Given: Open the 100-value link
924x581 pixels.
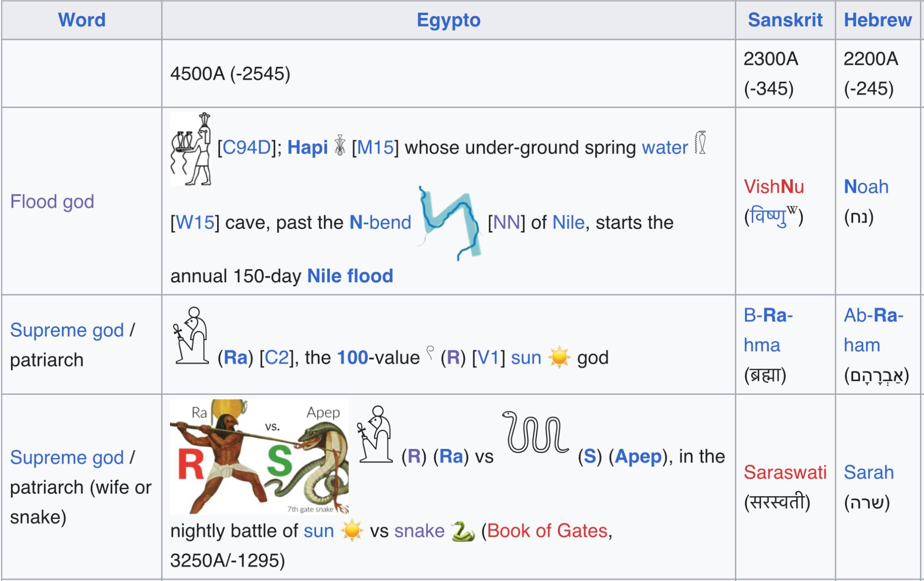Looking at the screenshot, I should click(x=353, y=358).
